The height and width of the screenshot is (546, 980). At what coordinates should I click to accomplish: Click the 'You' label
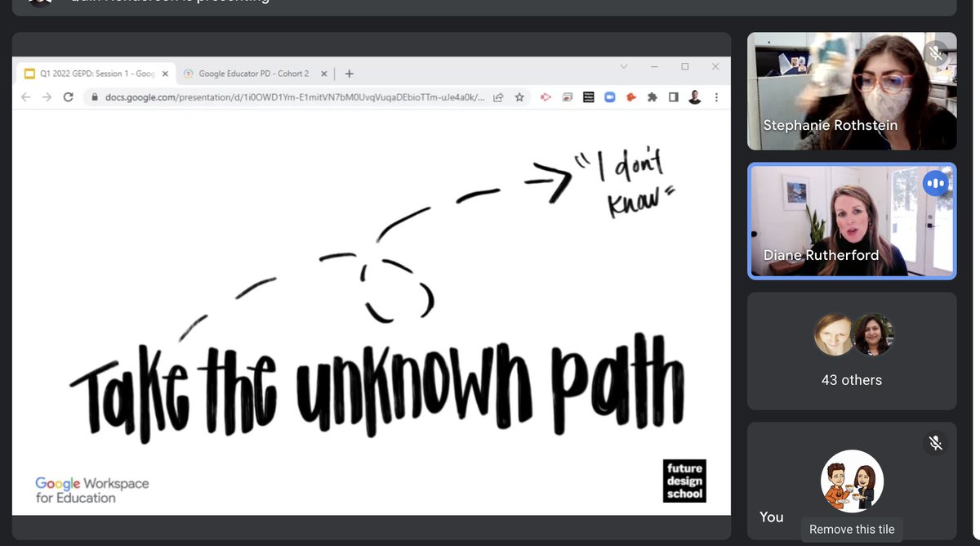(772, 517)
